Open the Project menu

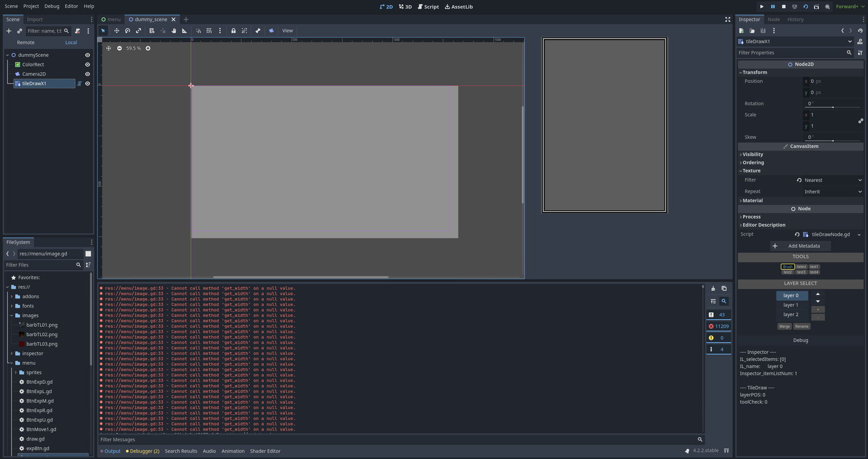tap(31, 7)
